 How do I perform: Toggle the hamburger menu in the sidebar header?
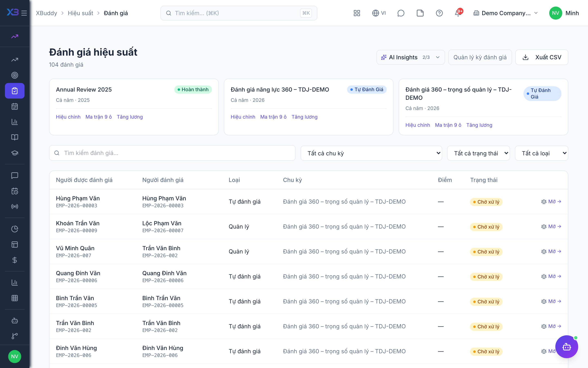point(24,13)
